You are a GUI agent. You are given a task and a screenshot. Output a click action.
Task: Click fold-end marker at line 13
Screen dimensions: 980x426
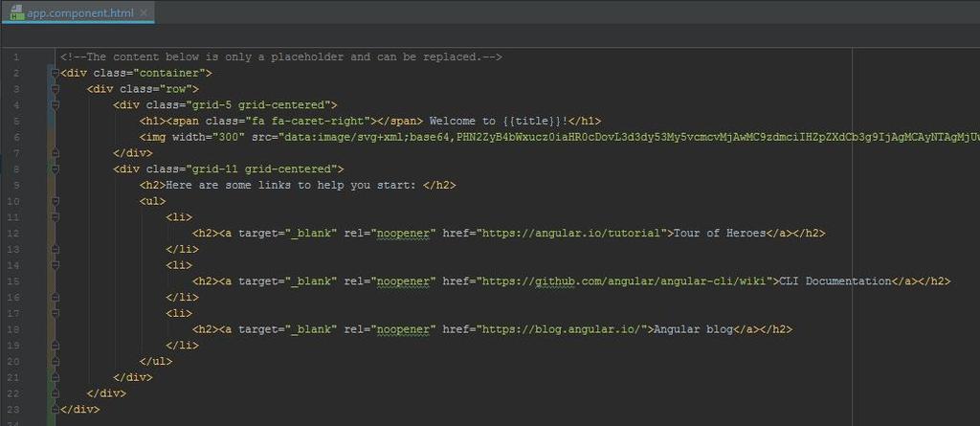(56, 249)
